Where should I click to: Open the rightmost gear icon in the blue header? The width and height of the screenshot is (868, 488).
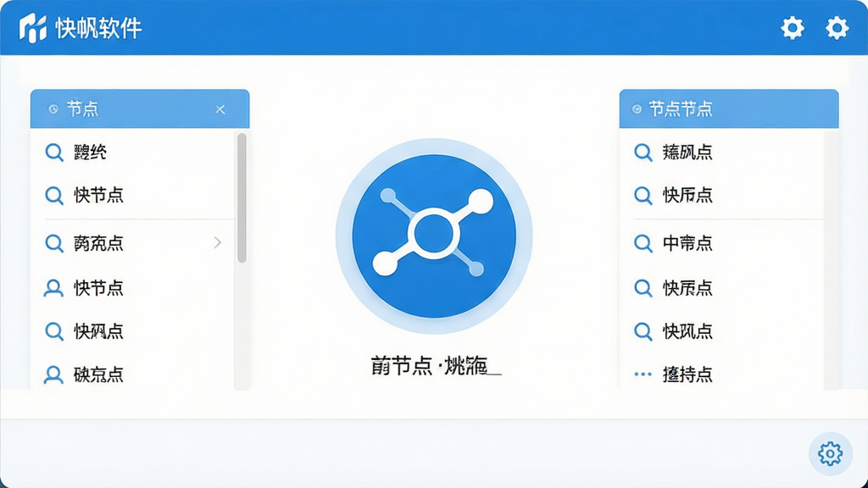coord(837,28)
